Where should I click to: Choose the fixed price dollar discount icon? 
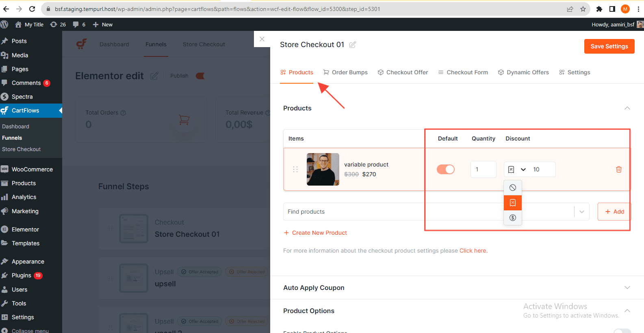[512, 218]
